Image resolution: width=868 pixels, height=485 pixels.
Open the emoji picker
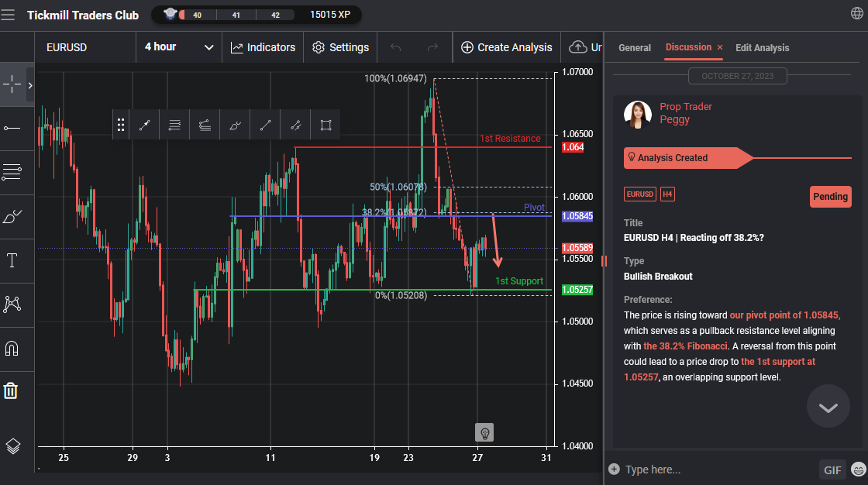click(x=859, y=470)
